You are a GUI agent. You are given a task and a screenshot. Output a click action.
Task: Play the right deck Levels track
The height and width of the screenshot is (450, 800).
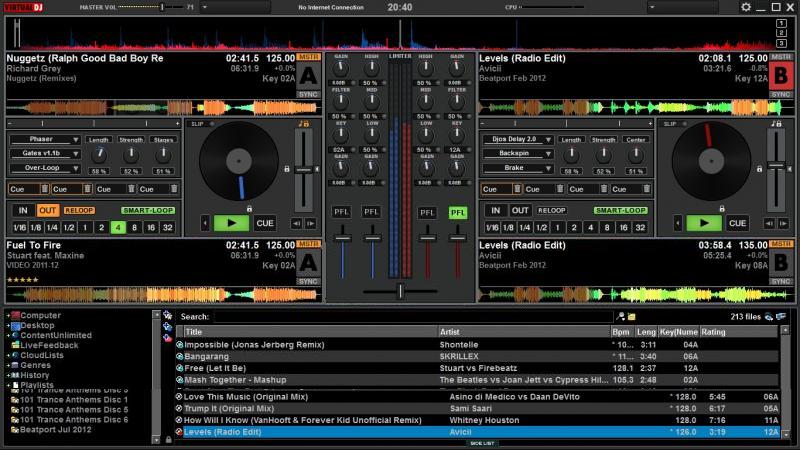coord(704,223)
